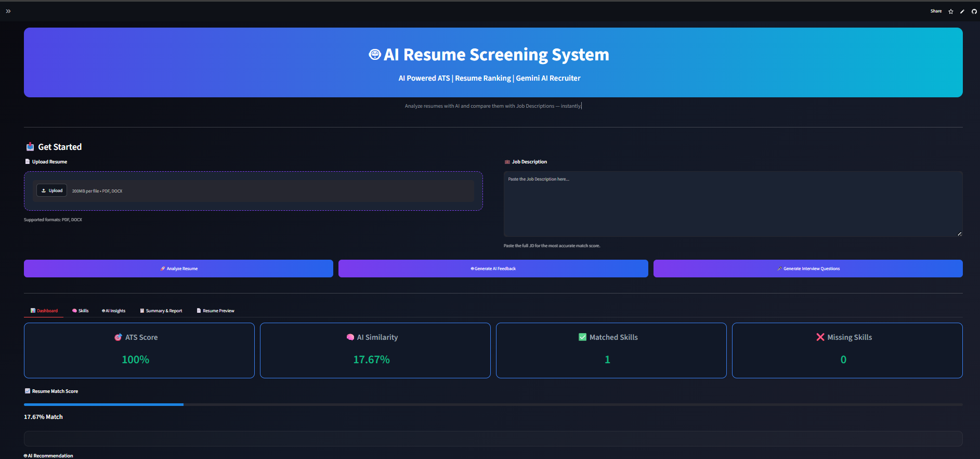Click the green checkmark icon beside Matched Skills
Screen dimensions: 980x459
point(583,337)
